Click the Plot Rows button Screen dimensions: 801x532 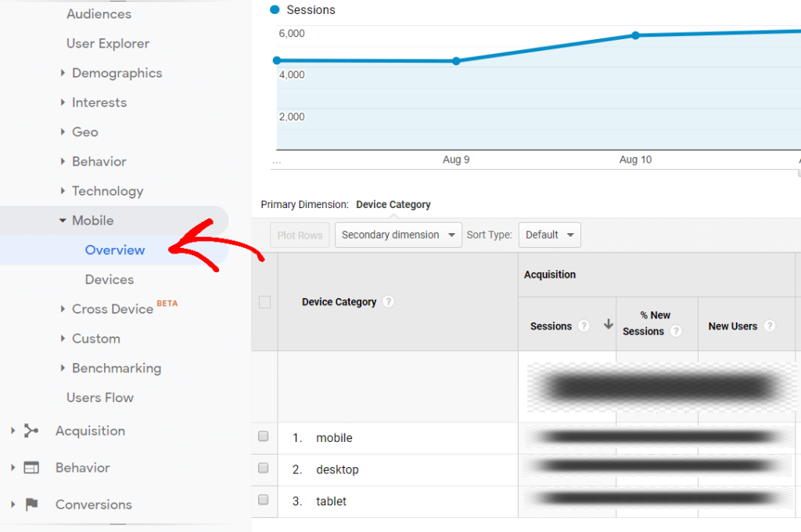tap(300, 235)
